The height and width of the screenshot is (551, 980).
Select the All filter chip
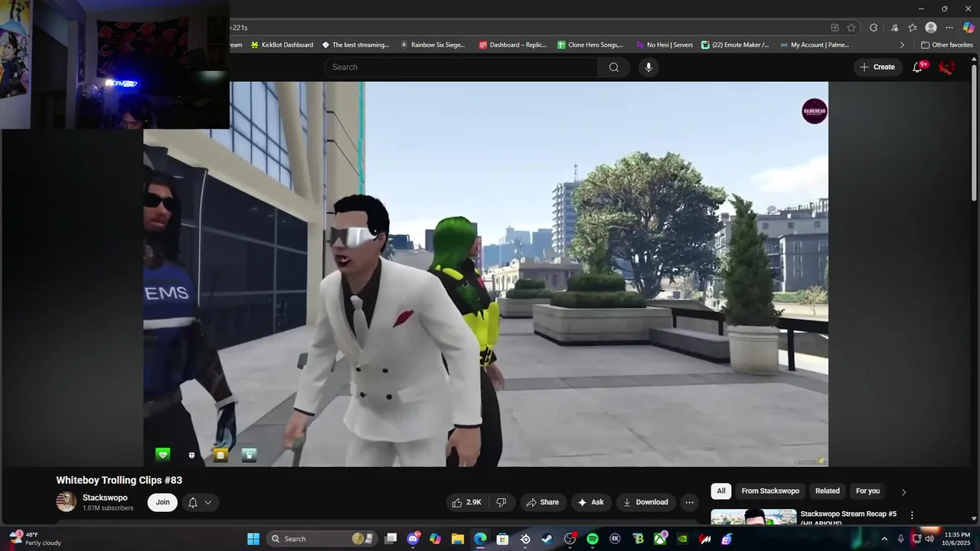click(x=720, y=491)
